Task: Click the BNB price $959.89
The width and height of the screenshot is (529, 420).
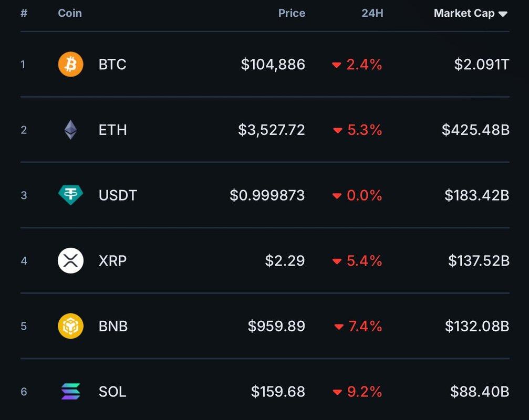Action: point(276,326)
